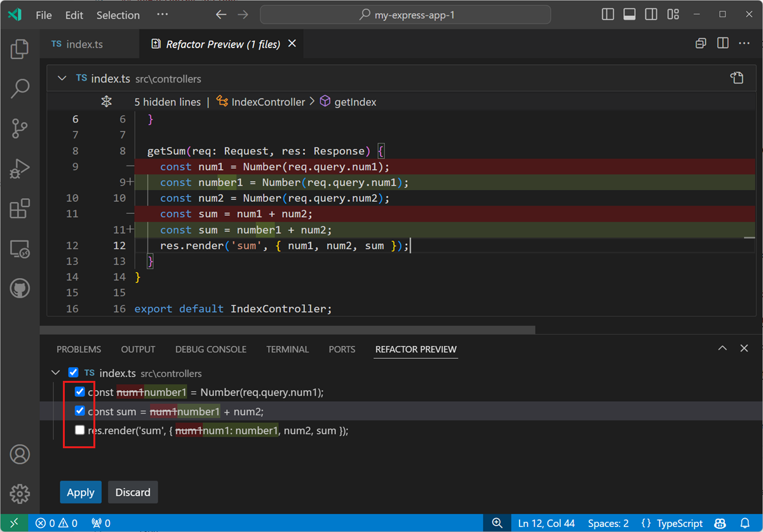Open the GitHub icon in activity bar
Image resolution: width=763 pixels, height=532 pixels.
point(20,288)
